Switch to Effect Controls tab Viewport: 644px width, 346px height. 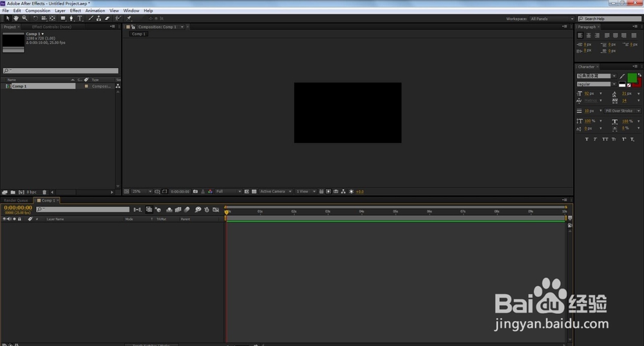(x=52, y=26)
